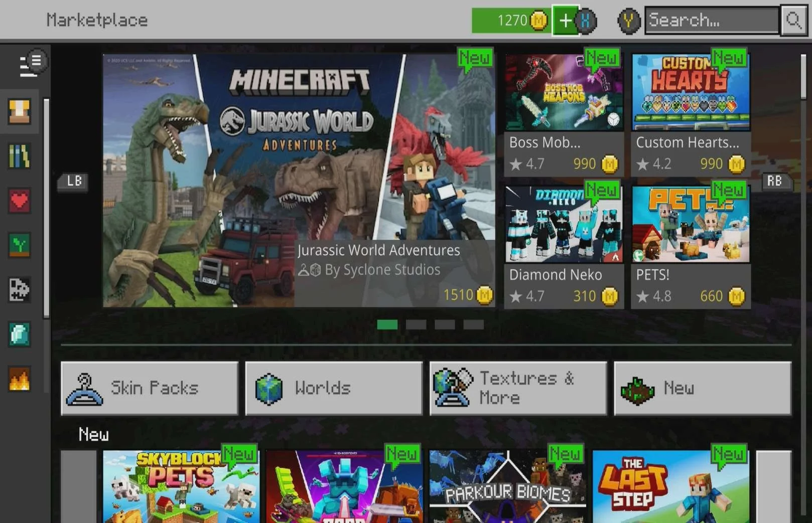The width and height of the screenshot is (812, 523).
Task: Select the skull face sidebar icon
Action: pos(20,289)
